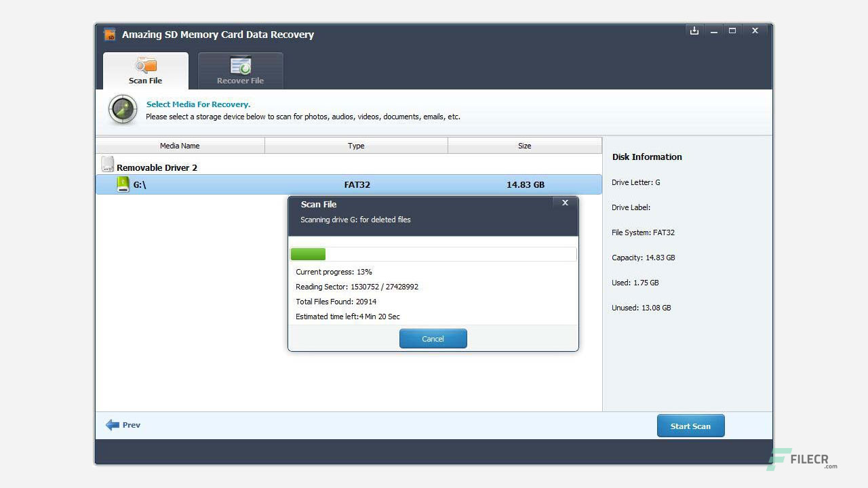Click the Removable Driver 2 disk icon
The width and height of the screenshot is (868, 488).
click(x=107, y=164)
